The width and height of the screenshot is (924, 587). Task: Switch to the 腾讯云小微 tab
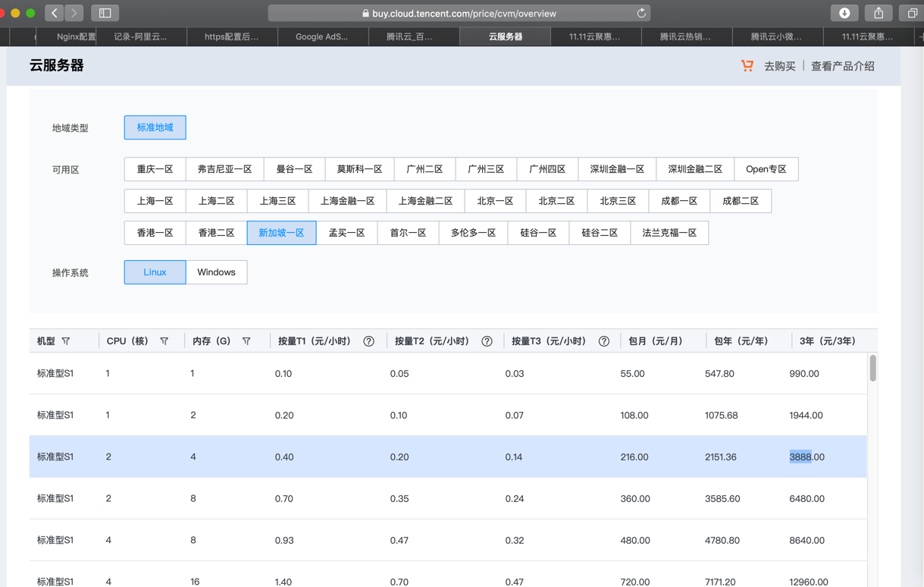(x=777, y=36)
